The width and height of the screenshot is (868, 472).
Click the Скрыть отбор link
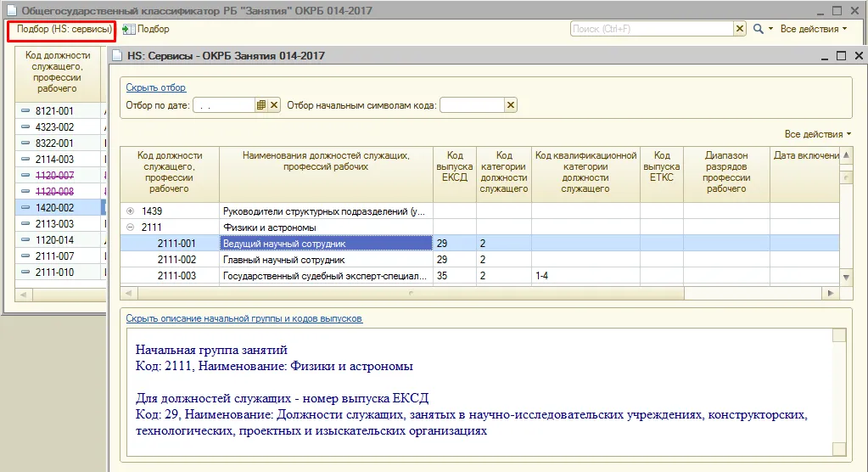pos(155,87)
